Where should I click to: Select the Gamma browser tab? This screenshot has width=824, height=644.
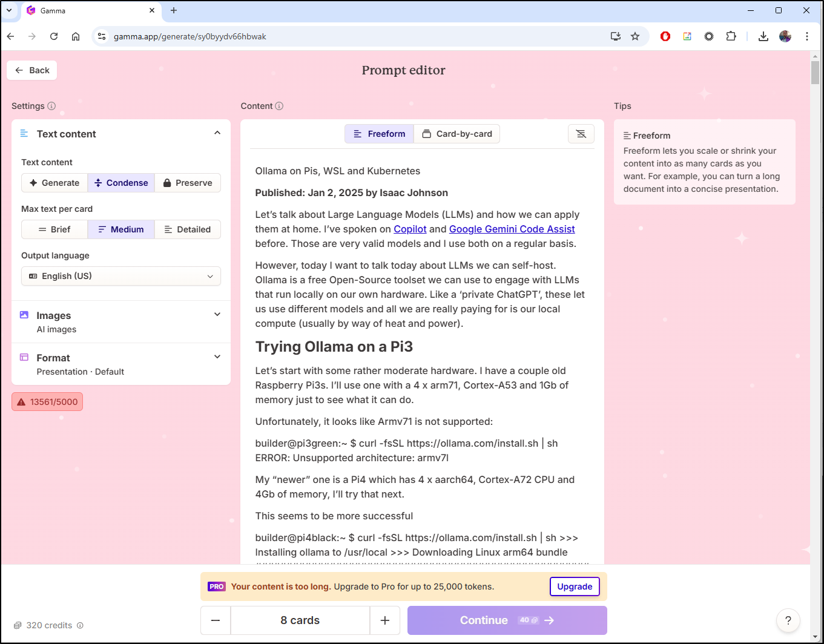[x=91, y=11]
